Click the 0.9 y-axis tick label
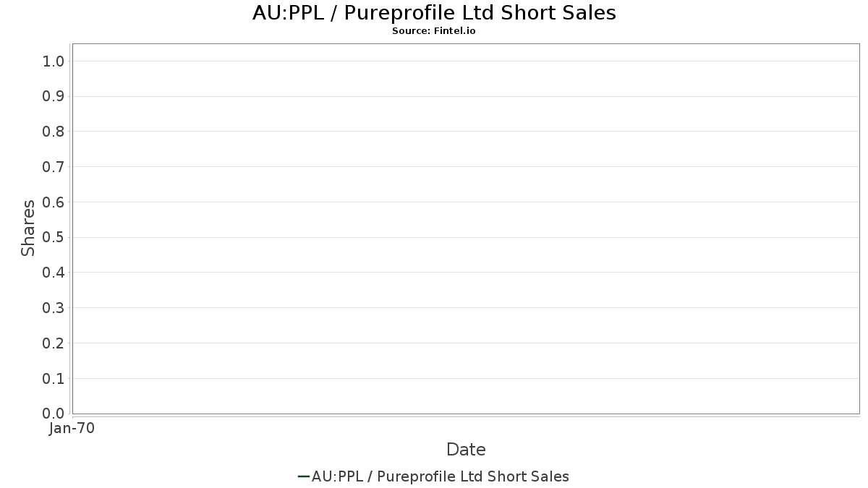This screenshot has width=868, height=488. point(54,96)
